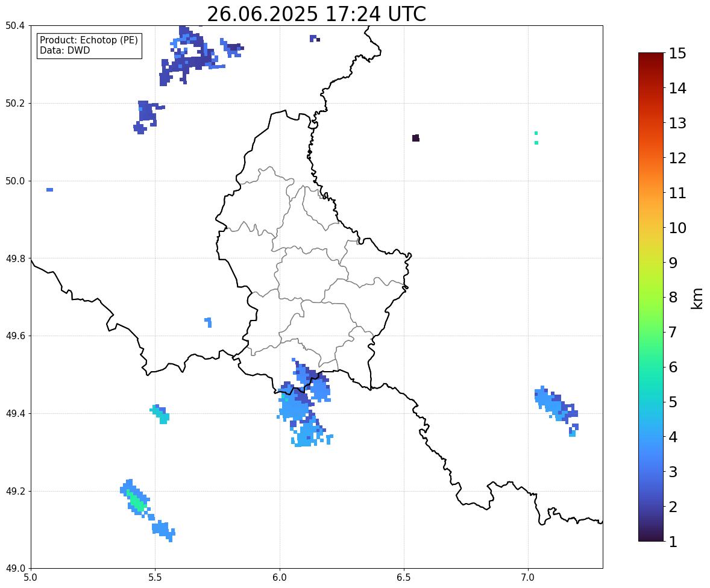Click the cyan echo cell near 49.4N 5.5E
Image resolution: width=710 pixels, height=588 pixels.
tap(160, 414)
